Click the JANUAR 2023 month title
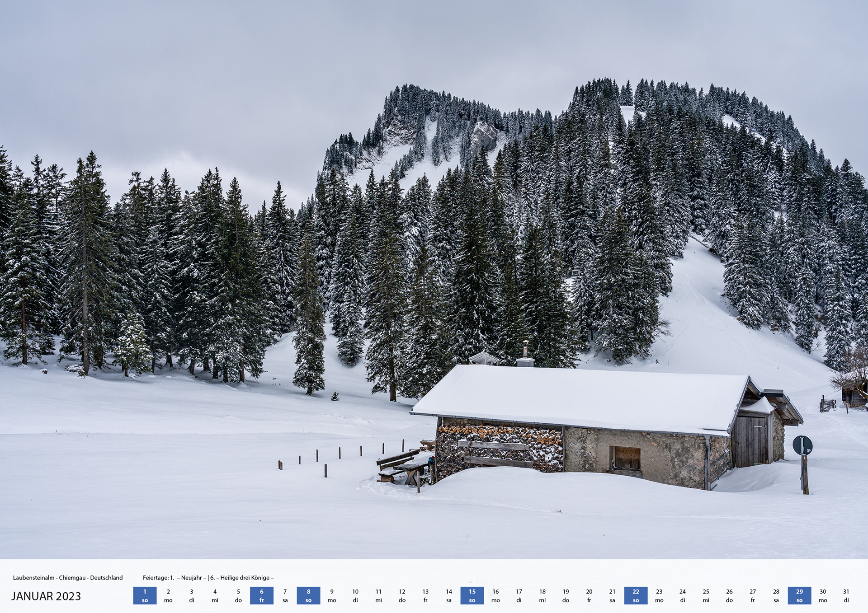Image resolution: width=868 pixels, height=613 pixels. (x=46, y=596)
